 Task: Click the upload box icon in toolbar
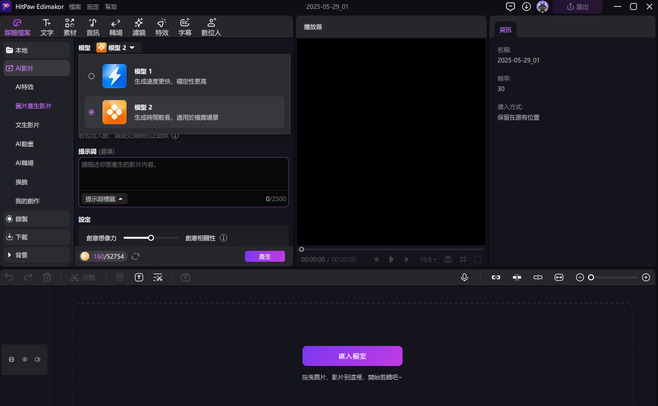[185, 278]
